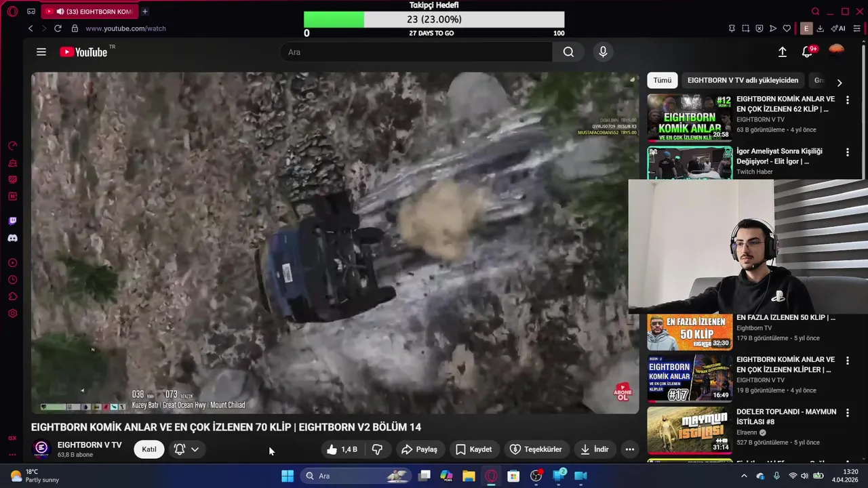Open Opera sidebar history clock icon
Viewport: 868px width, 488px height.
tap(12, 280)
